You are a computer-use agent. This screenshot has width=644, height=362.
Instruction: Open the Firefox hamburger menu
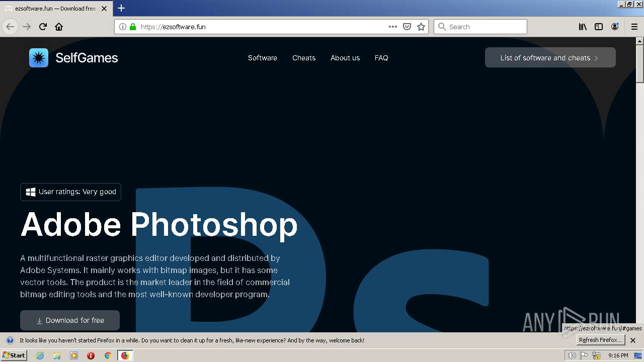pyautogui.click(x=634, y=27)
